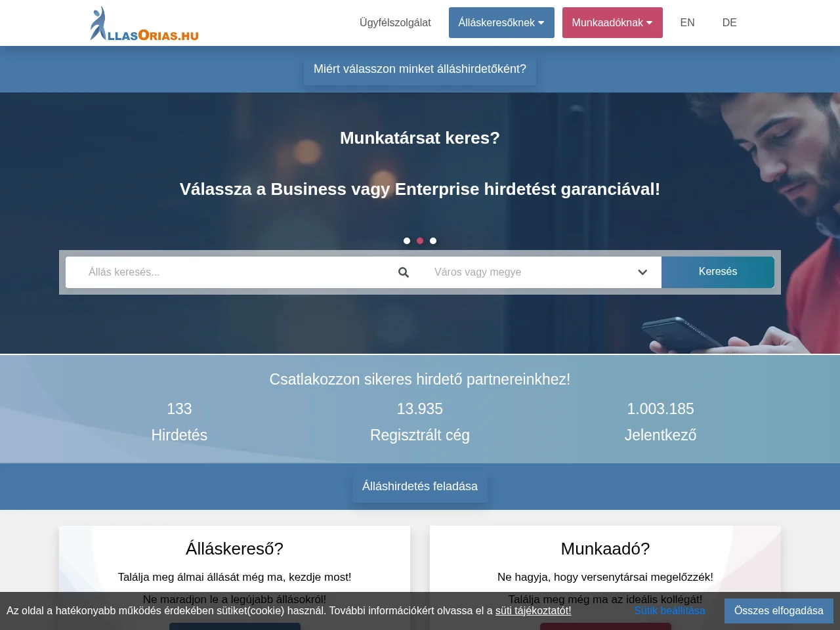
Task: Click the Álláshirdetés feladása button
Action: (420, 486)
